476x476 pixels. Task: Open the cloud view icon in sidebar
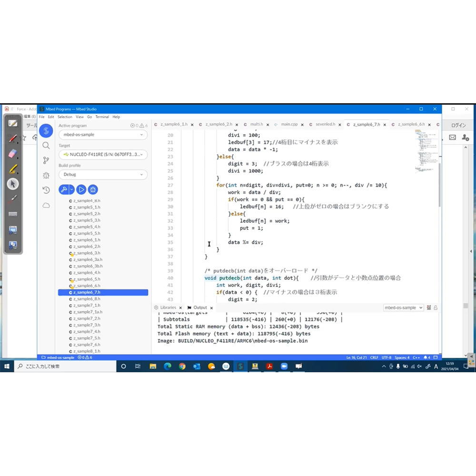46,206
